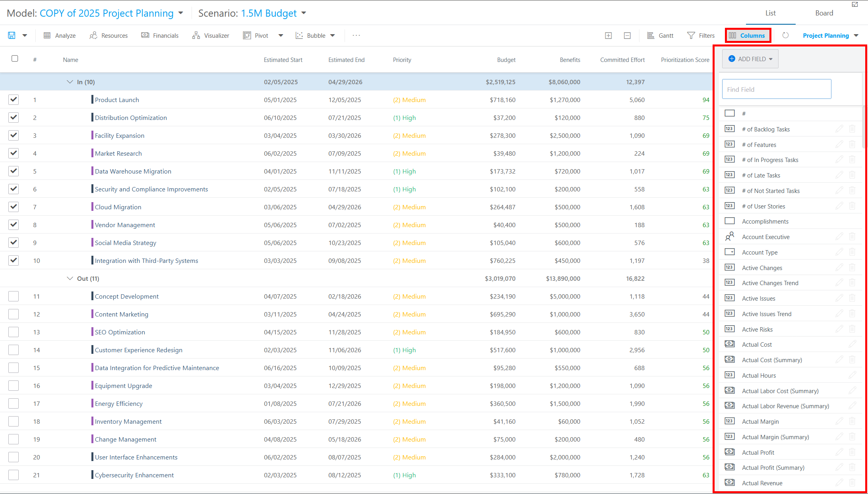Edit the # of Backlog Tasks field
The width and height of the screenshot is (868, 494).
click(x=839, y=129)
